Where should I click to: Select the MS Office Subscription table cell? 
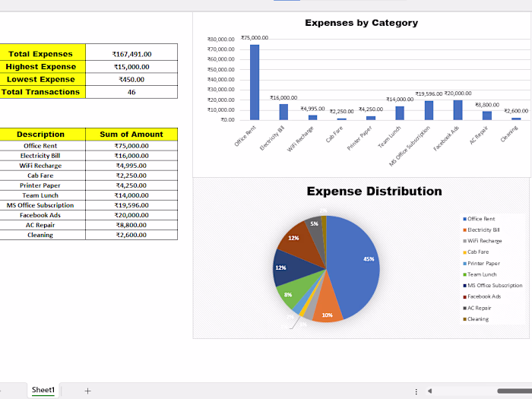[x=43, y=205]
